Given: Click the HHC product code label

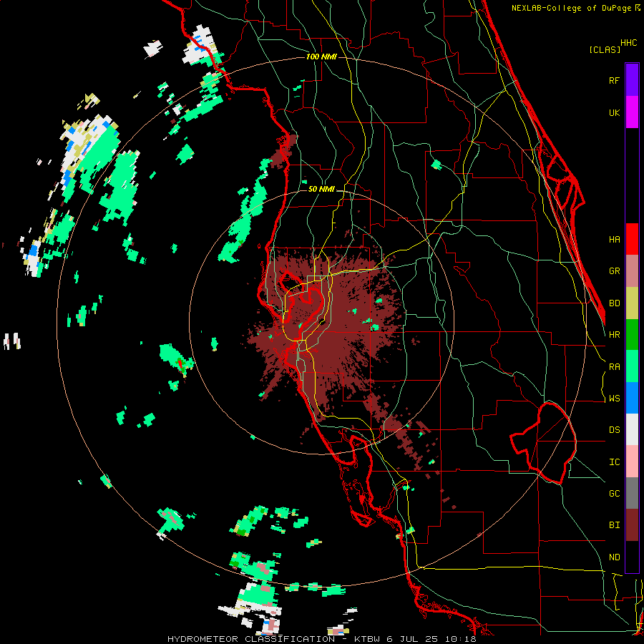Looking at the screenshot, I should pos(628,43).
